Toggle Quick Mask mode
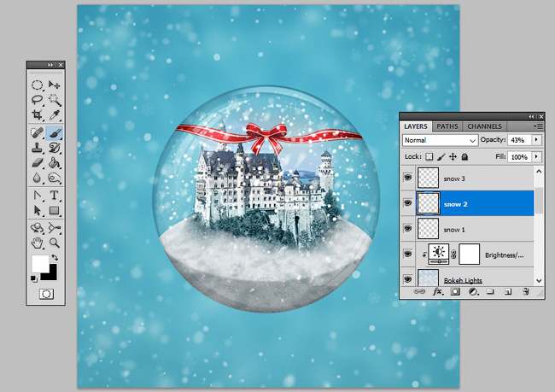The height and width of the screenshot is (392, 555). (x=46, y=294)
